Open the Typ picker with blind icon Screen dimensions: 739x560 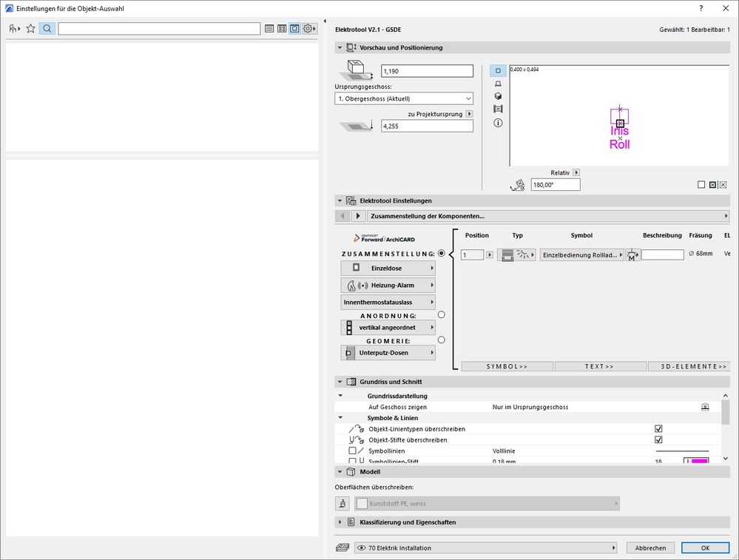point(516,255)
